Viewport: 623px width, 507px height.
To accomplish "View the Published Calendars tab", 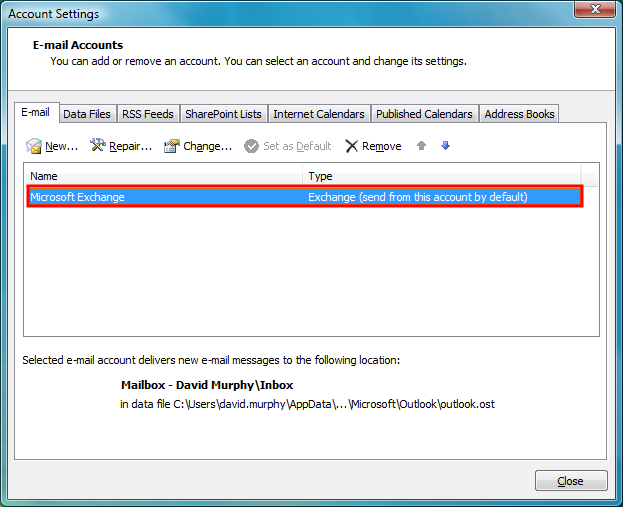I will (x=424, y=114).
